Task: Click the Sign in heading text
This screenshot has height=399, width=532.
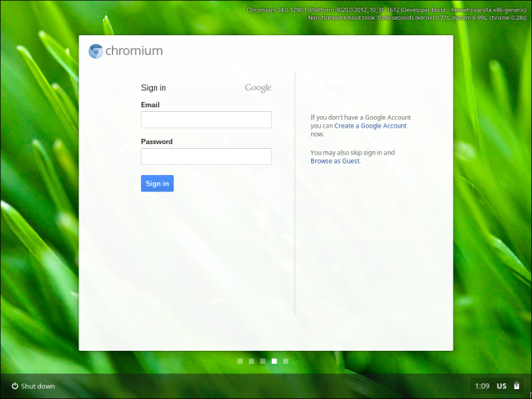Action: 153,87
